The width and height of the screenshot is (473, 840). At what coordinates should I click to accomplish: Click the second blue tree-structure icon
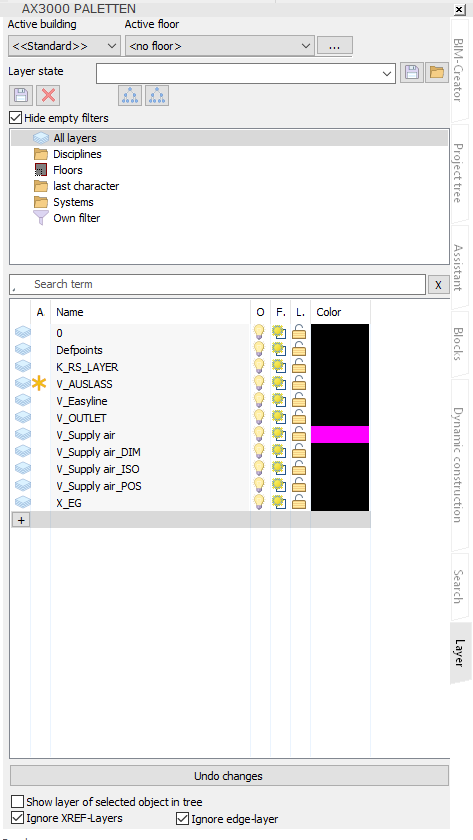156,95
